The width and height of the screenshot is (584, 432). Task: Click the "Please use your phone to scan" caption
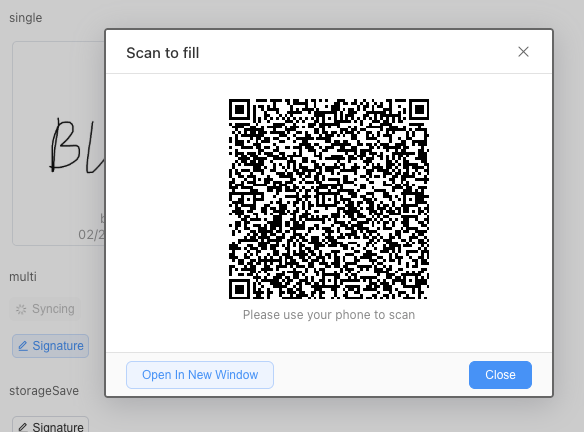329,315
